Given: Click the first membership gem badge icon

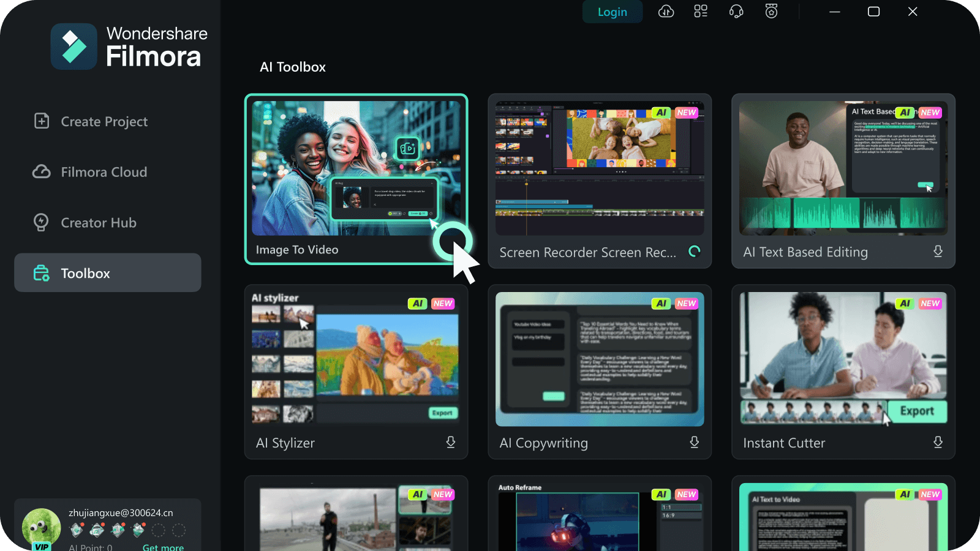Looking at the screenshot, I should [x=77, y=530].
